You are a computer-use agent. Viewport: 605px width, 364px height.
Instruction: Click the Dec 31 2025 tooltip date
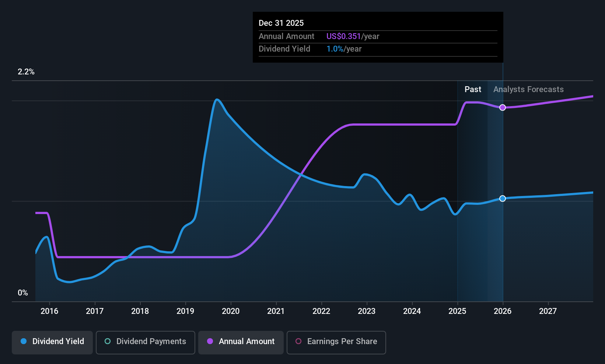(x=281, y=23)
